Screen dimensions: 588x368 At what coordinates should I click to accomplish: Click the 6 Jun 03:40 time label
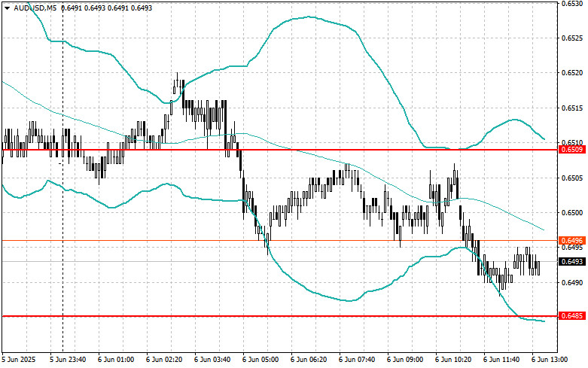212,360
